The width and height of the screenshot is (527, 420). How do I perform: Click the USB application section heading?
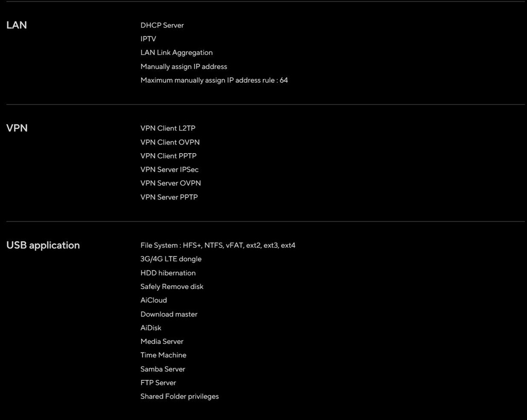pyautogui.click(x=43, y=245)
